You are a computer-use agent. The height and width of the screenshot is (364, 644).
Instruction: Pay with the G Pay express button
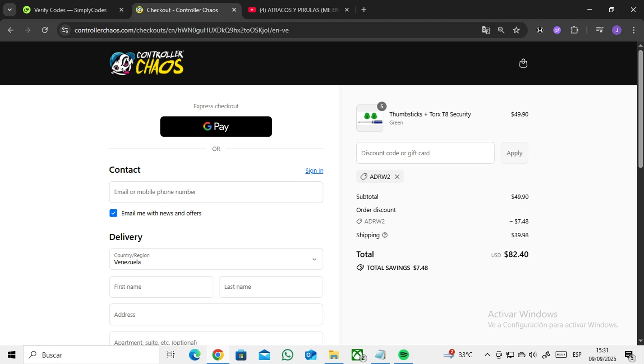(216, 126)
